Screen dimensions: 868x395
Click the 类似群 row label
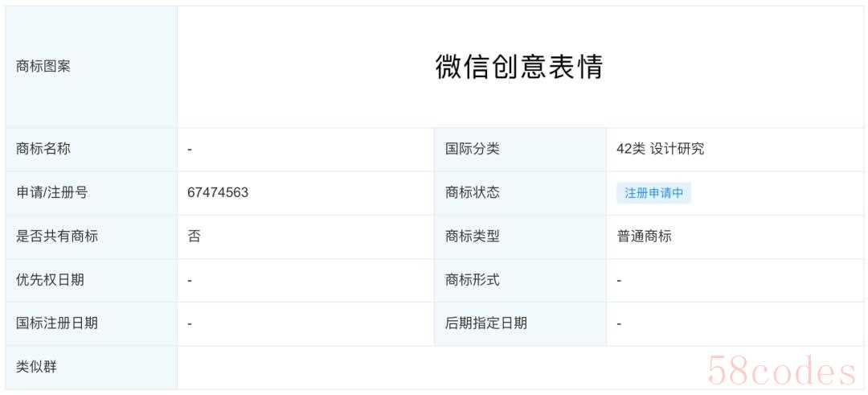[x=92, y=368]
